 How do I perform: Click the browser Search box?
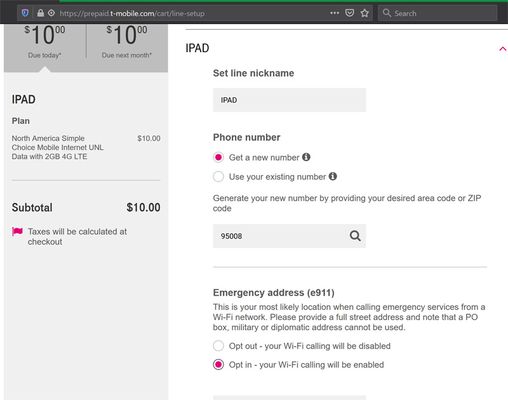click(x=438, y=13)
